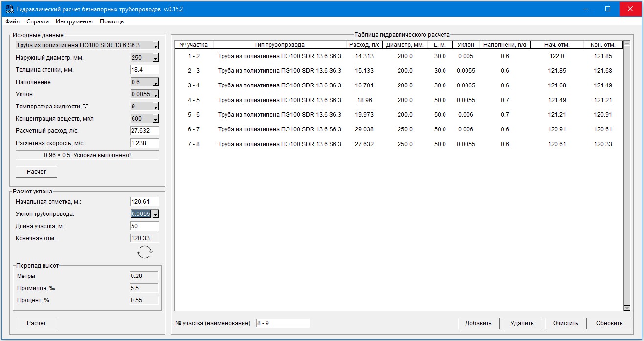
Task: Click end elevation 120.33 in table
Action: [x=603, y=144]
